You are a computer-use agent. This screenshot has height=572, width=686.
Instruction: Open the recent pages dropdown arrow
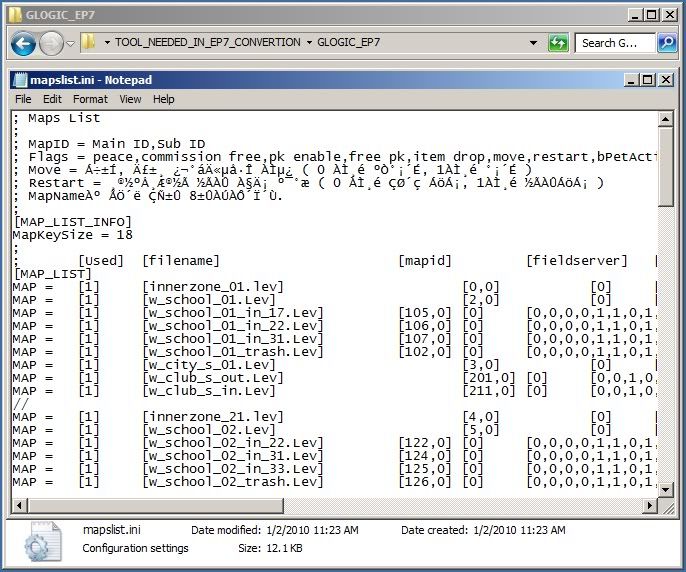[x=69, y=44]
